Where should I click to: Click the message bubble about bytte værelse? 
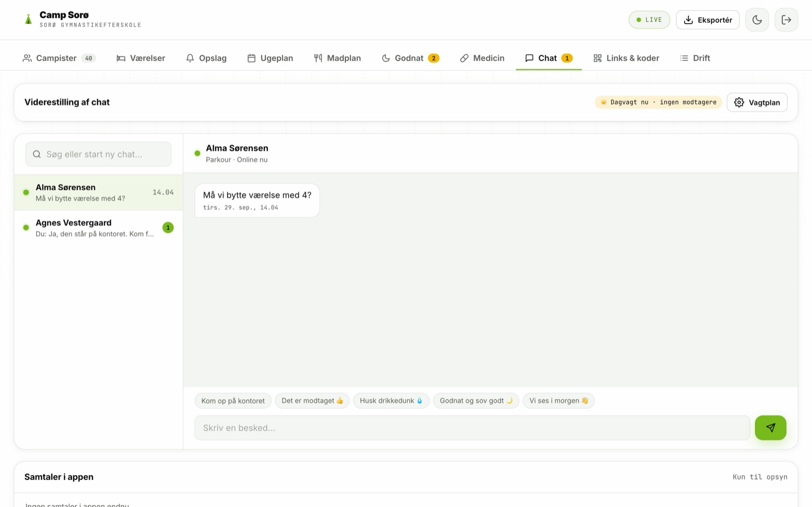click(257, 200)
